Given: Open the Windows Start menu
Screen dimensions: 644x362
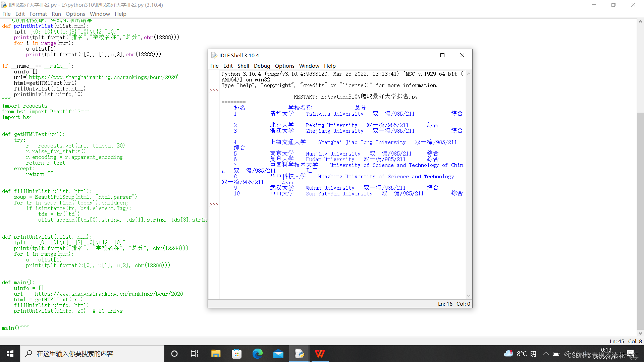Looking at the screenshot, I should click(x=10, y=354).
